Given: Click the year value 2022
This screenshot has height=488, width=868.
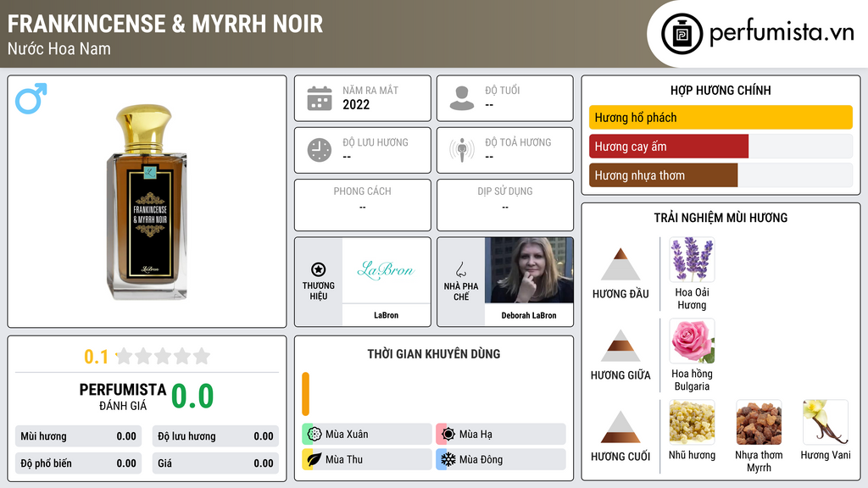Looking at the screenshot, I should tap(356, 104).
